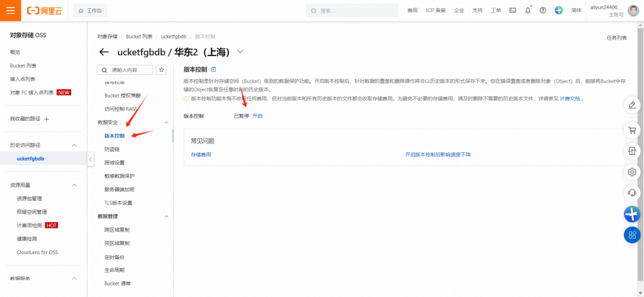Open the account avatar profile

(x=633, y=11)
